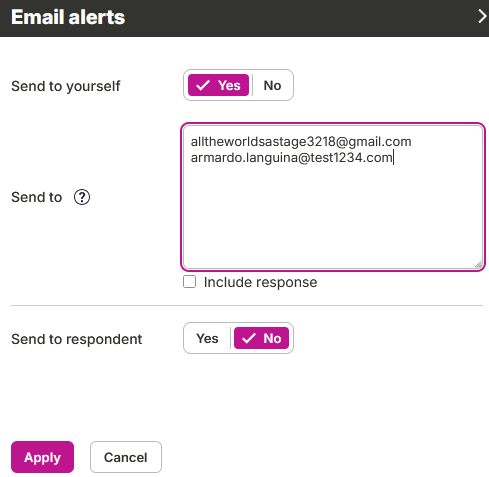Click the resize grip of the Send to box
The image size is (489, 477).
[x=479, y=265]
